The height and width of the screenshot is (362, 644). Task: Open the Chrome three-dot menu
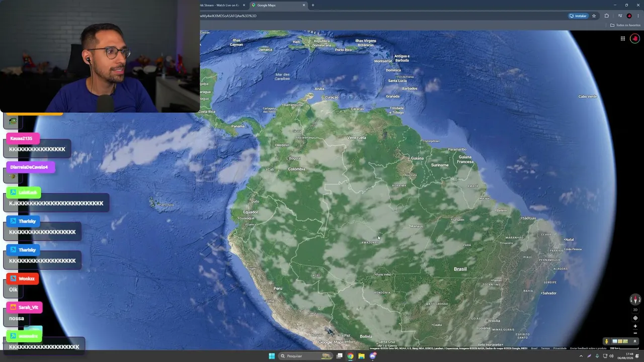coord(638,16)
